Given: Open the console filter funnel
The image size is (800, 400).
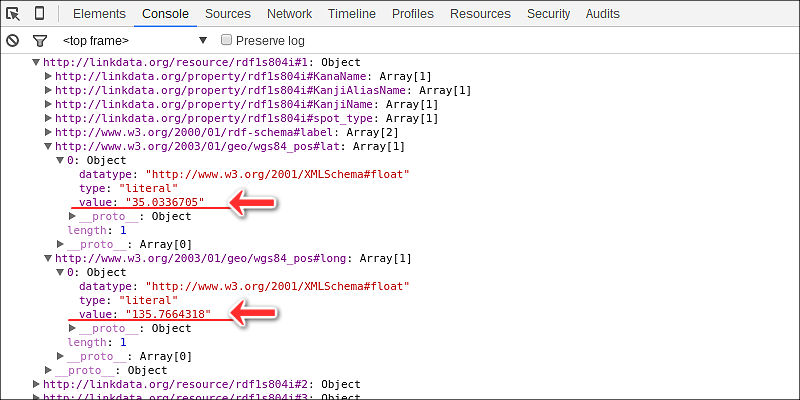Looking at the screenshot, I should click(39, 41).
